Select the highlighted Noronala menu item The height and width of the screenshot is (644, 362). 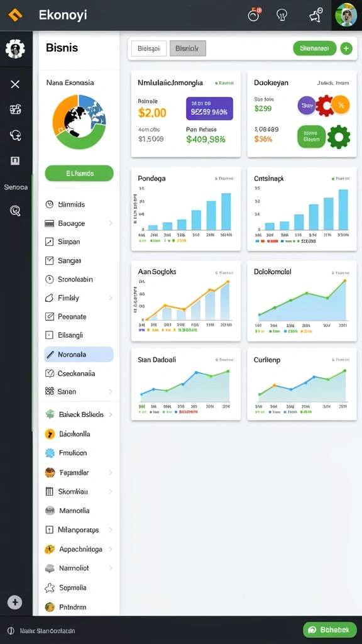click(x=79, y=355)
